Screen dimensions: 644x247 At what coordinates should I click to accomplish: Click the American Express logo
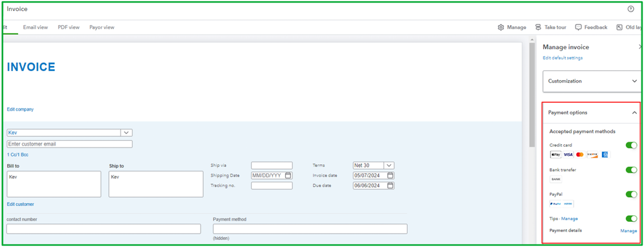605,155
